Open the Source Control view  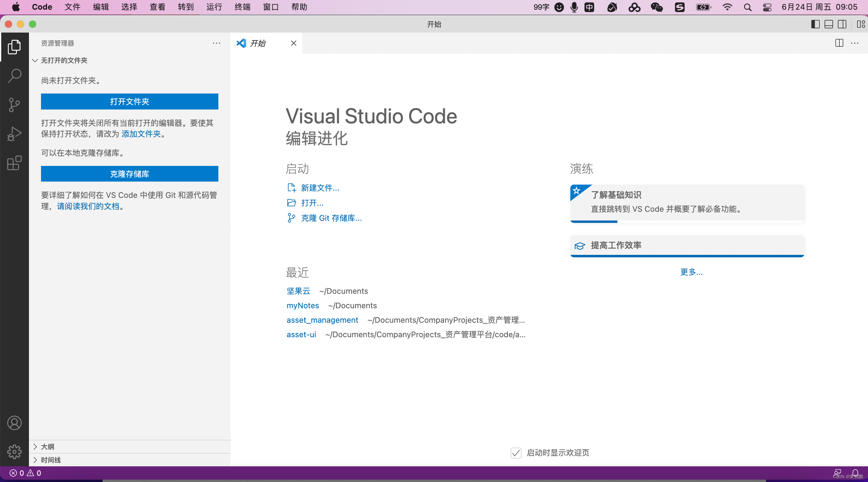[x=14, y=105]
